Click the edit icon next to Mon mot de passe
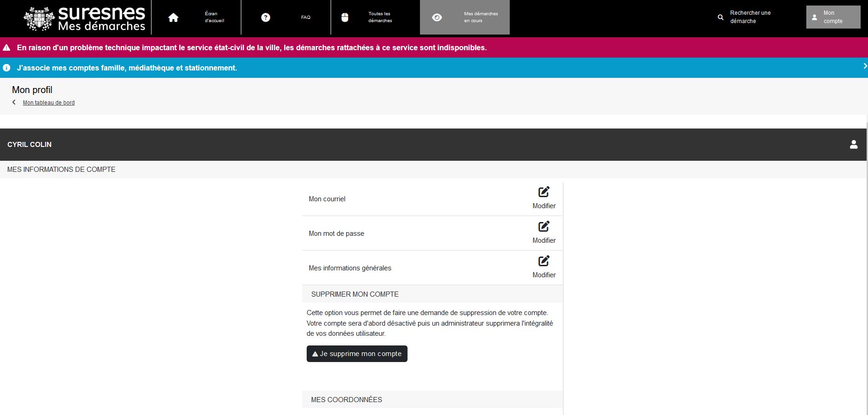Screen dimensions: 868x415 pos(544,226)
